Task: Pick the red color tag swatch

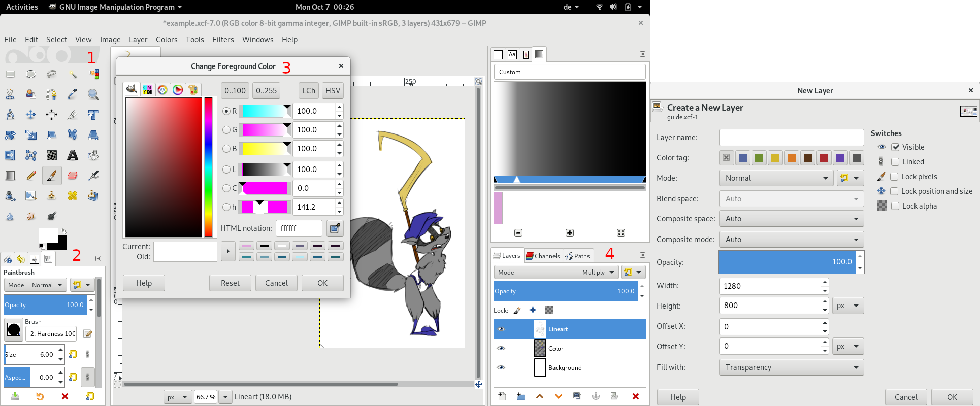Action: [x=824, y=158]
